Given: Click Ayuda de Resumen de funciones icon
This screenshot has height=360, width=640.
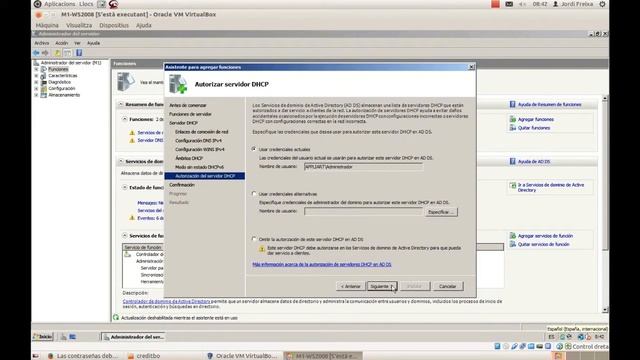Looking at the screenshot, I should coord(513,104).
